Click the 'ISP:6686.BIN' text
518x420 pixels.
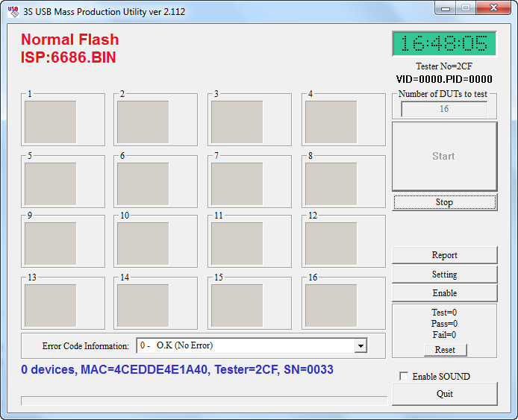click(69, 57)
